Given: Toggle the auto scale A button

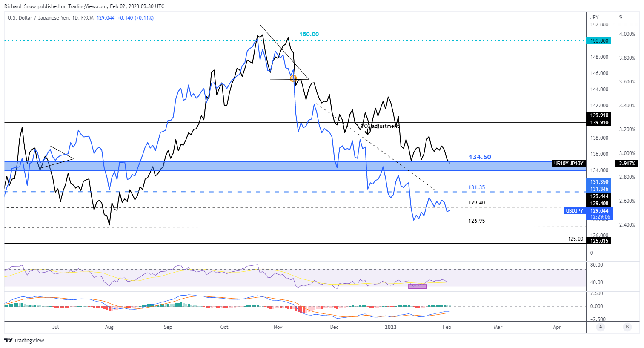Looking at the screenshot, I should tap(601, 327).
